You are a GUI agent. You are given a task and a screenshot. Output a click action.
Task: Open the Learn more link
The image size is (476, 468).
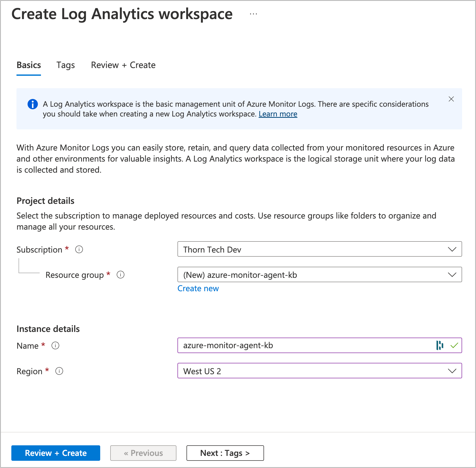click(278, 114)
